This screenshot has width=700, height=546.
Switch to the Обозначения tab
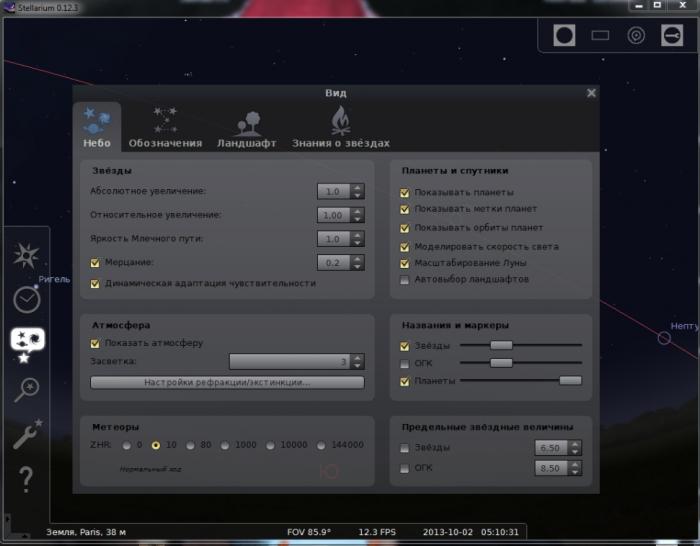(x=165, y=127)
